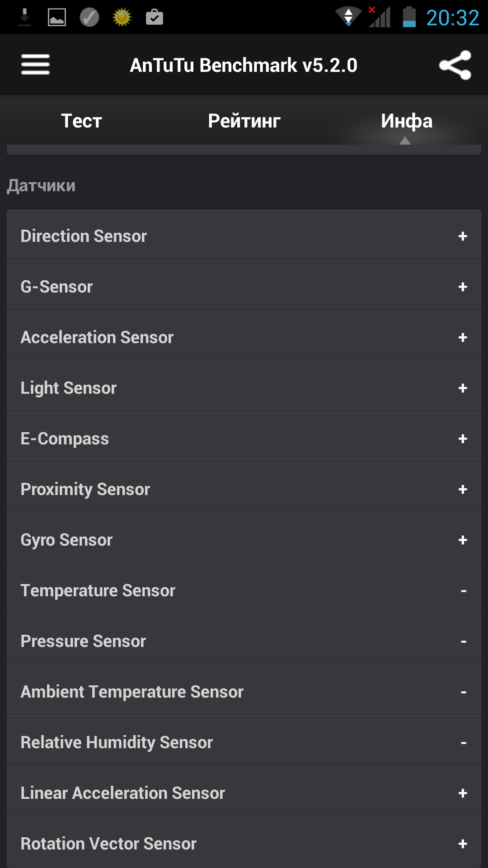Tap the battery status icon

tap(409, 17)
